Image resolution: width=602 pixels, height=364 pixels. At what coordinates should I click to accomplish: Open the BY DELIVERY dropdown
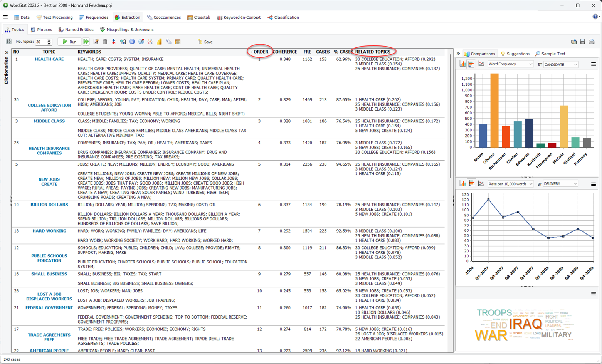tap(561, 184)
